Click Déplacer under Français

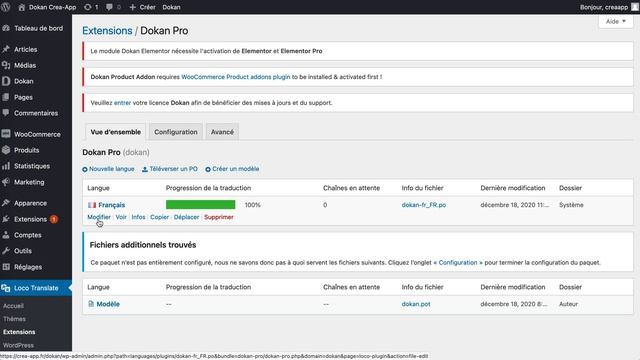tap(186, 217)
